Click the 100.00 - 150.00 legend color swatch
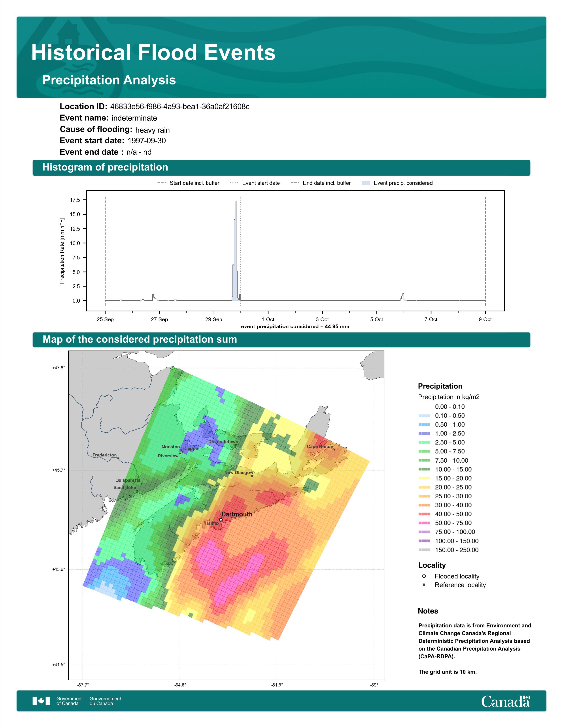The width and height of the screenshot is (563, 728). pyautogui.click(x=424, y=541)
